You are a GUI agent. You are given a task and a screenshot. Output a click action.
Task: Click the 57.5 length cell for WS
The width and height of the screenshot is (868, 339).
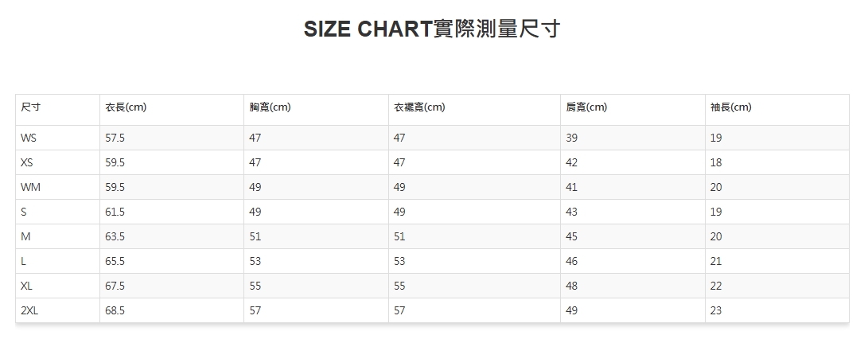coord(115,138)
